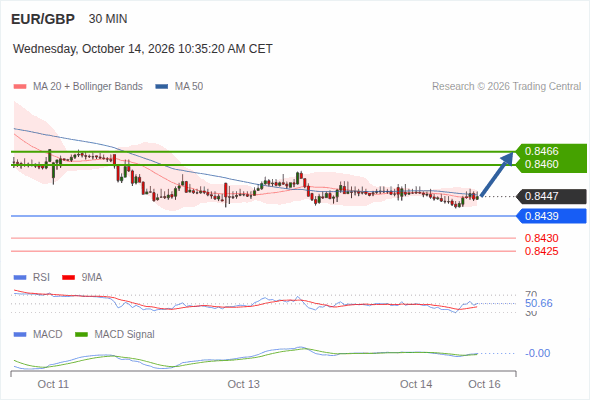The height and width of the screenshot is (400, 590).
Task: Click the Research © 2026 Trading Central credit
Action: 506,87
